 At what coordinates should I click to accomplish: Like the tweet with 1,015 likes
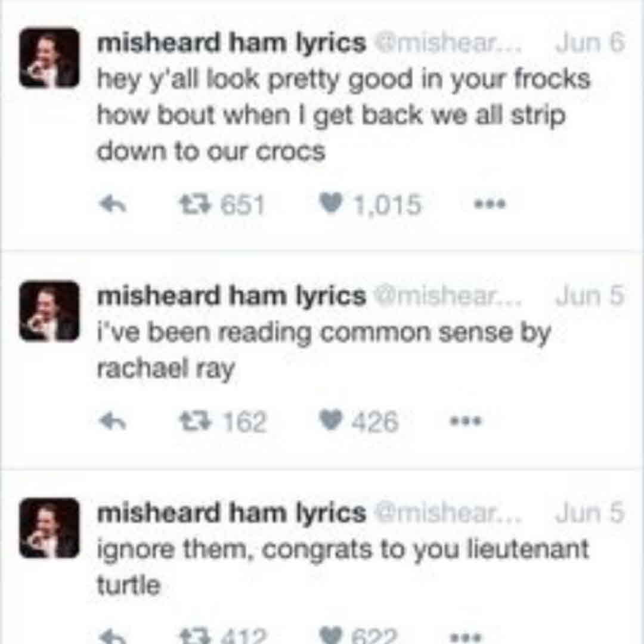tap(329, 205)
